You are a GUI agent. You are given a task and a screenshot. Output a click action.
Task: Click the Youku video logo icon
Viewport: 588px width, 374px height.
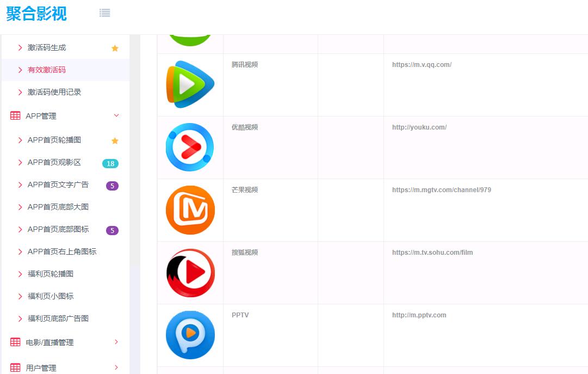(x=190, y=147)
